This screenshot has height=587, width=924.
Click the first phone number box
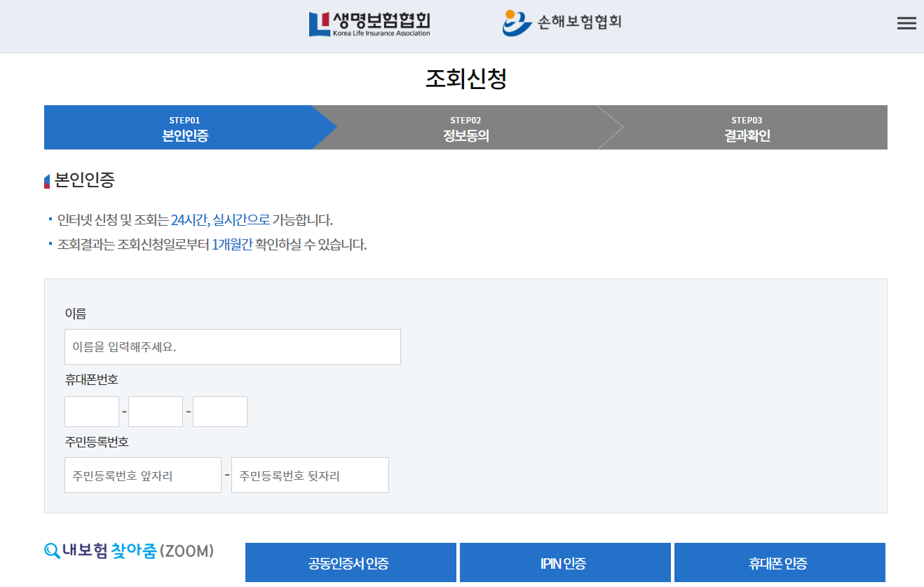(91, 411)
